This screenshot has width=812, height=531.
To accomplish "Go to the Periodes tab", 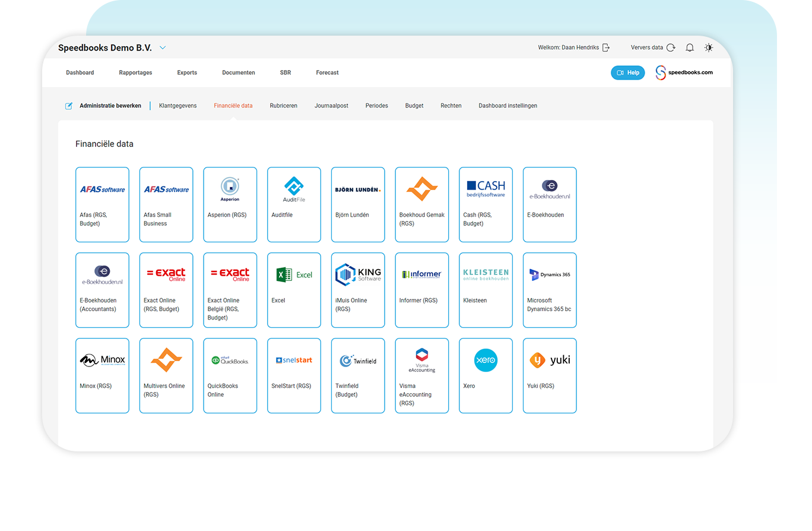I will [377, 106].
